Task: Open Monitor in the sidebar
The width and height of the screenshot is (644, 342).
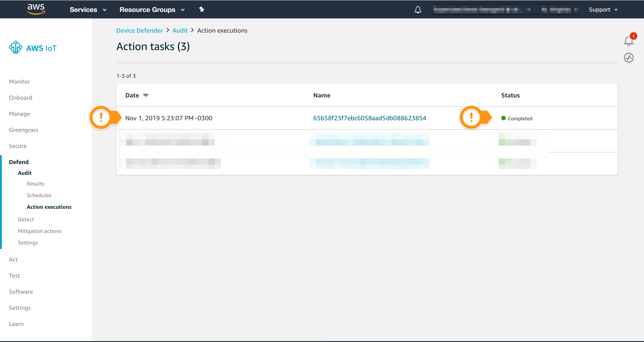Action: 19,82
